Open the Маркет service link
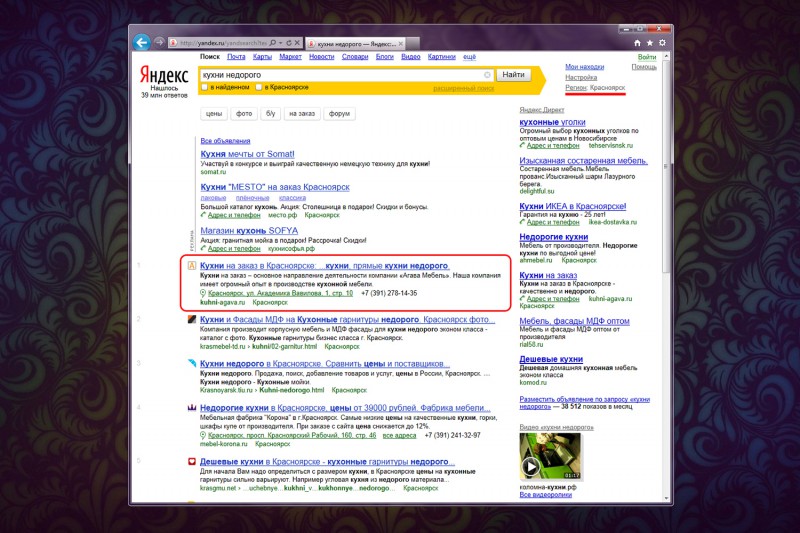This screenshot has width=800, height=533. coord(290,57)
